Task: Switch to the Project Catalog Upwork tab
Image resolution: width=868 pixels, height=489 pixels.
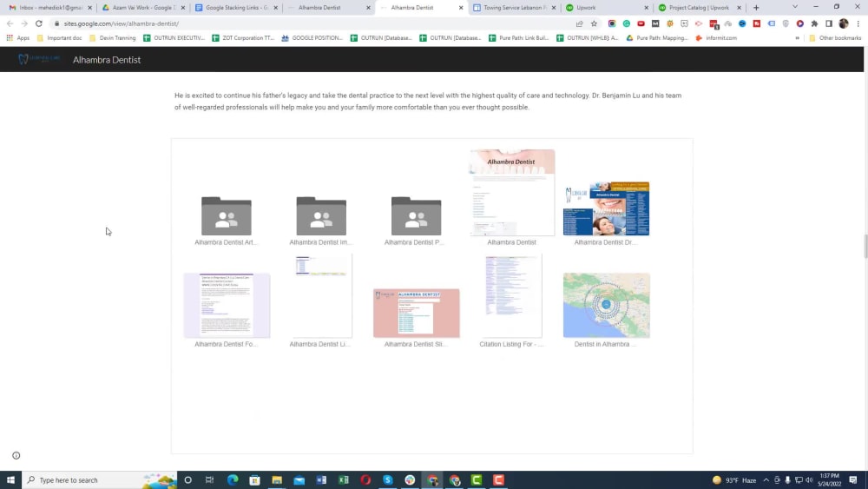Action: [698, 8]
